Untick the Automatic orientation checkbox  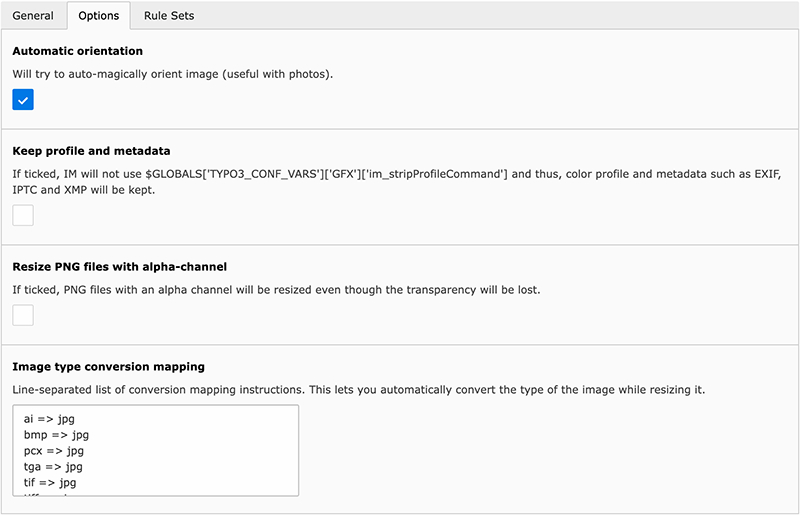point(23,99)
